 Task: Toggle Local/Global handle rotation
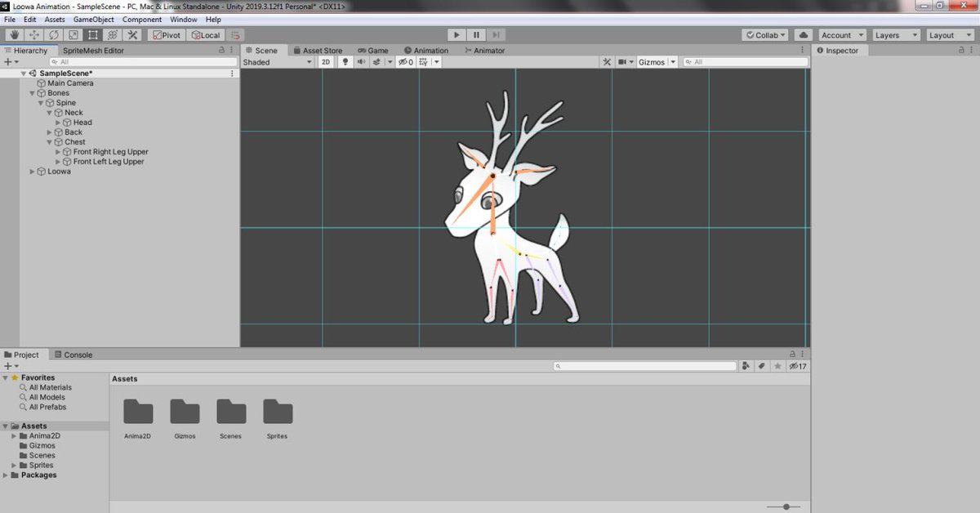[x=206, y=35]
